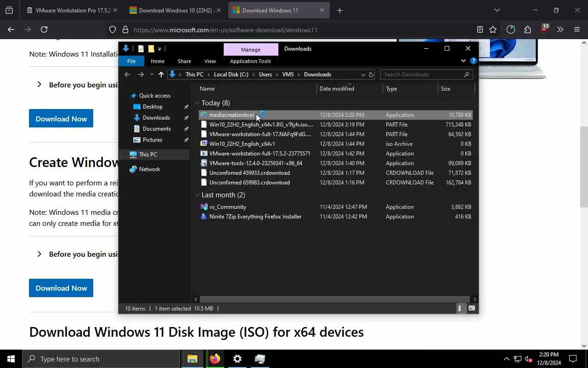Click the VMware-tools-12.4.0 installer icon
The height and width of the screenshot is (368, 588).
click(x=204, y=163)
